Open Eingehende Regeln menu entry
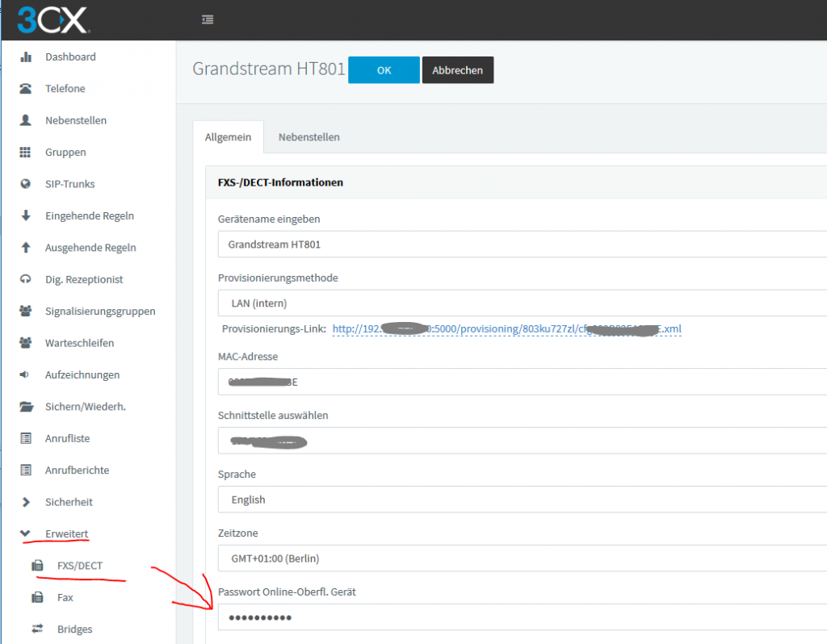The height and width of the screenshot is (644, 827). pyautogui.click(x=90, y=215)
